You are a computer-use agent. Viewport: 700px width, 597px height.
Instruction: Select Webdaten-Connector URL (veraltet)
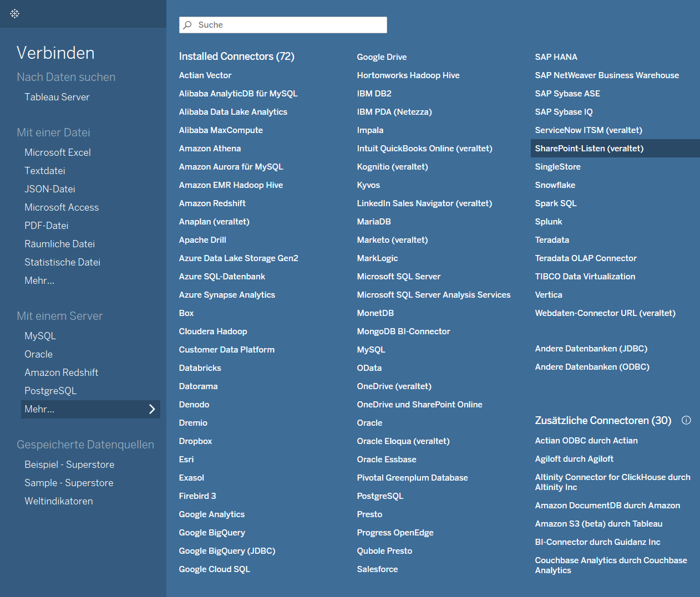click(605, 313)
